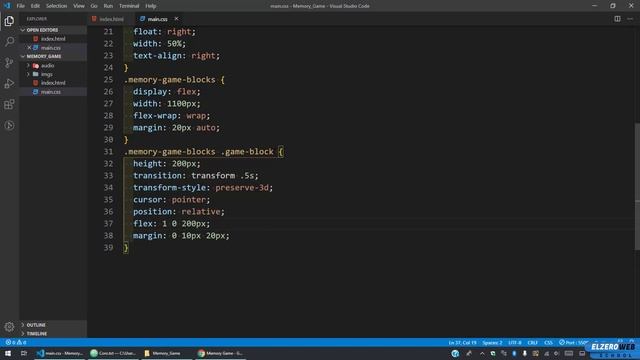Click the globe icon in the taskbar tray
640x360 pixels.
pyautogui.click(x=455, y=353)
